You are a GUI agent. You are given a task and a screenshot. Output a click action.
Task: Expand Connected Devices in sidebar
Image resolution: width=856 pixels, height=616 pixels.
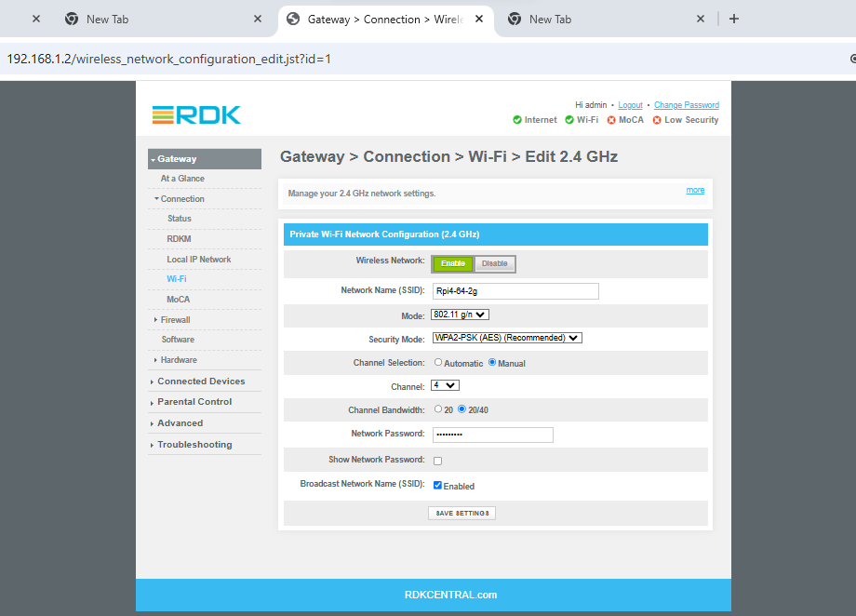[x=201, y=382]
